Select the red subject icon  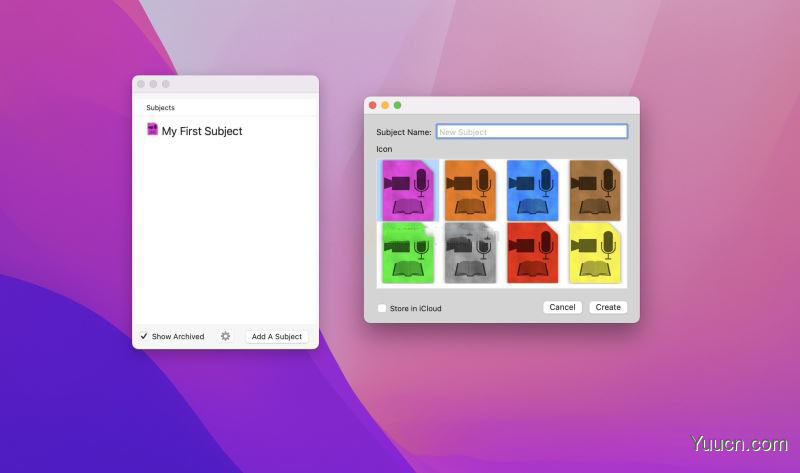click(x=532, y=252)
